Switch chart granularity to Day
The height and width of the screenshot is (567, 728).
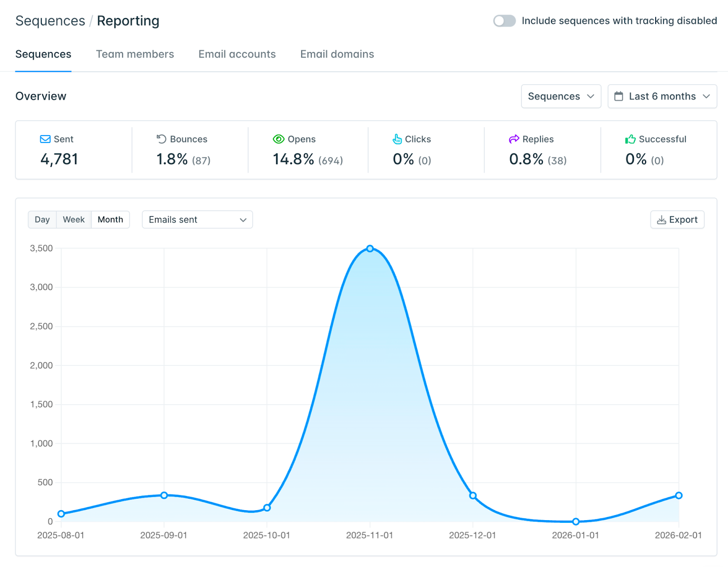point(42,220)
